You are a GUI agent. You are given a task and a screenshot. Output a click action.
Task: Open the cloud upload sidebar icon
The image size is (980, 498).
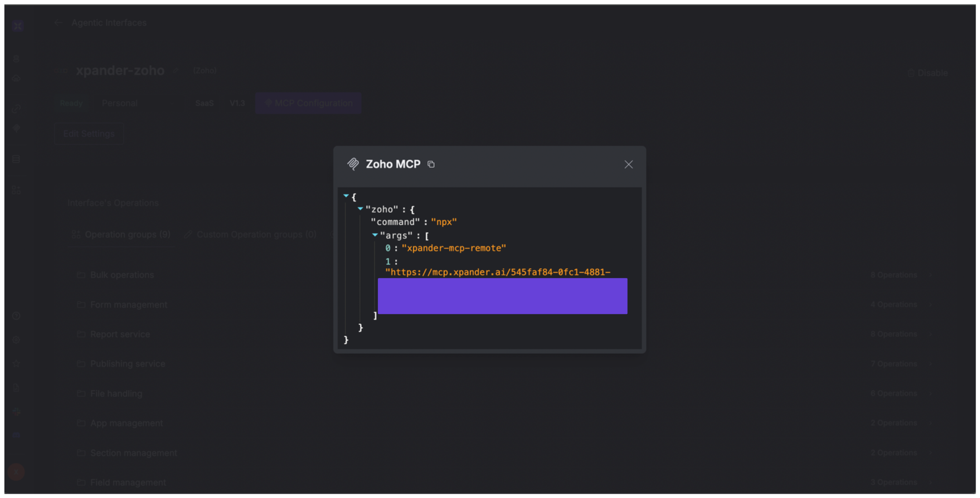16,79
